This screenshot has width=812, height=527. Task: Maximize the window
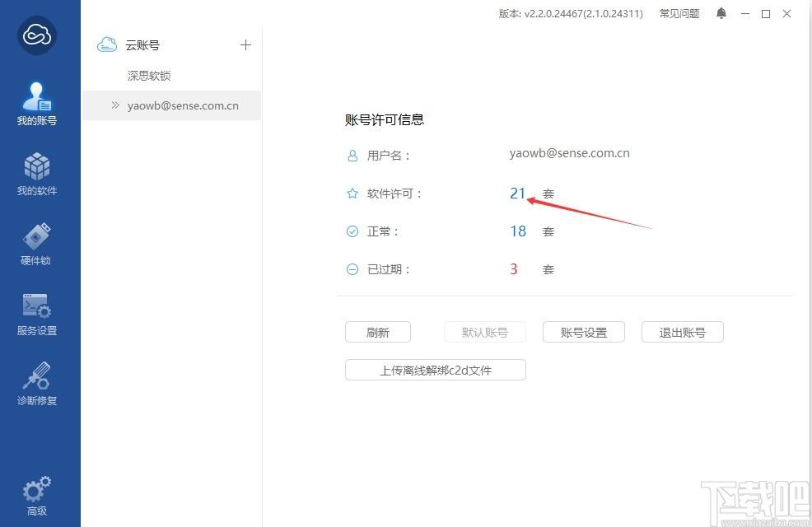766,14
